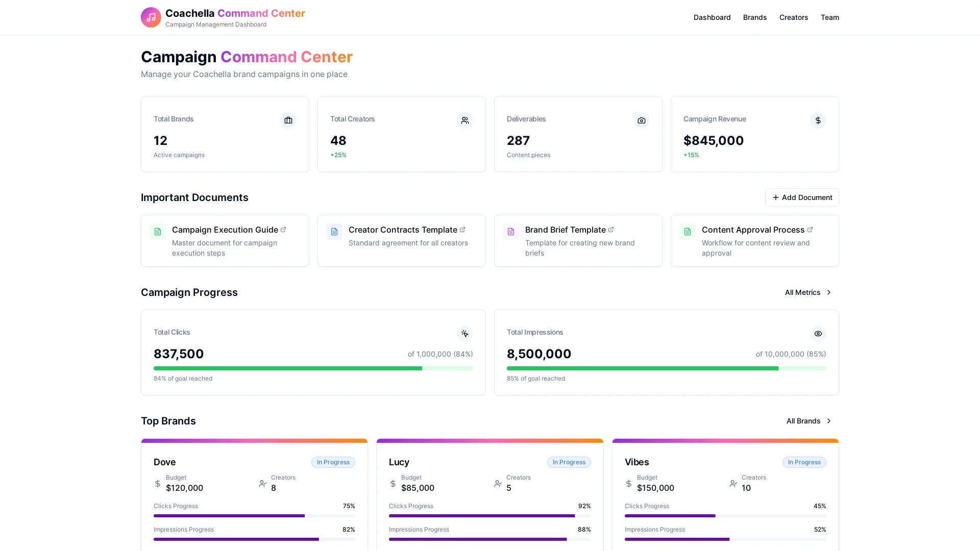Expand All Brands chevron
The height and width of the screenshot is (551, 980).
(x=828, y=421)
